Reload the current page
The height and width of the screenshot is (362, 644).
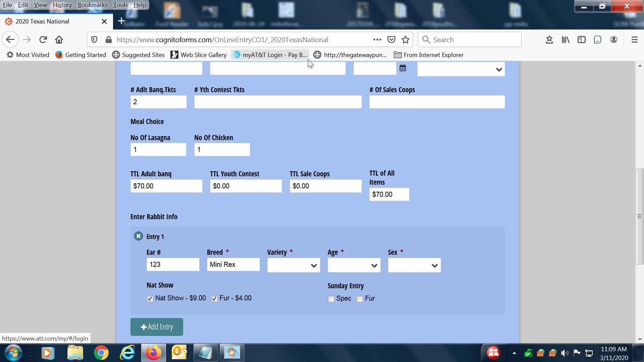(43, 40)
